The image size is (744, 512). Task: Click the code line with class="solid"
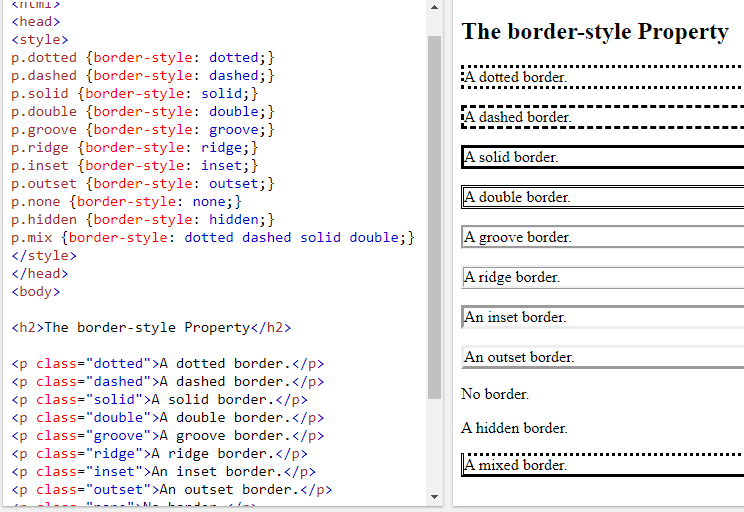click(159, 400)
